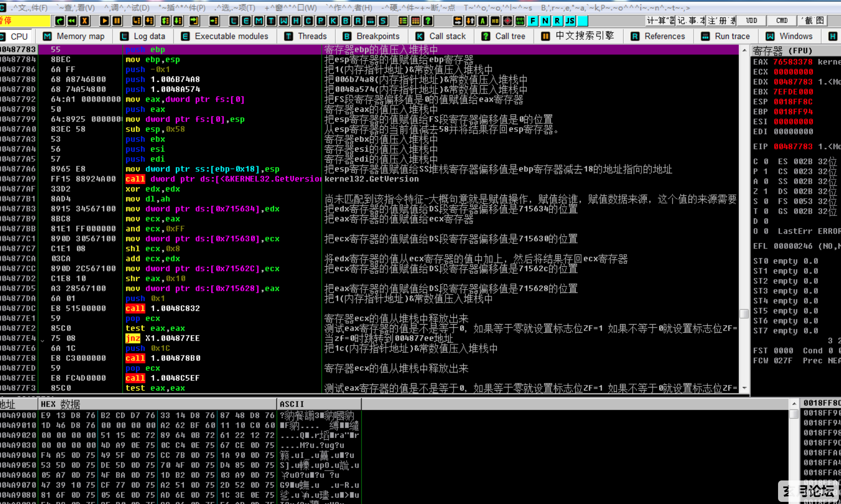This screenshot has width=841, height=504.
Task: Open the 文件(F) file menu
Action: [x=29, y=8]
